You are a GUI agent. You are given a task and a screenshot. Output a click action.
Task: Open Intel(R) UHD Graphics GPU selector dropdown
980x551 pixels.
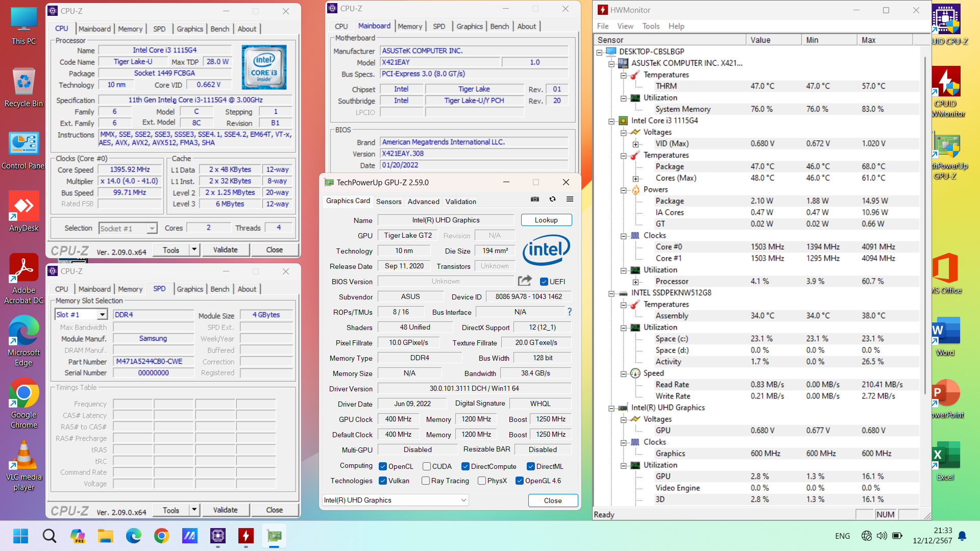tap(463, 500)
